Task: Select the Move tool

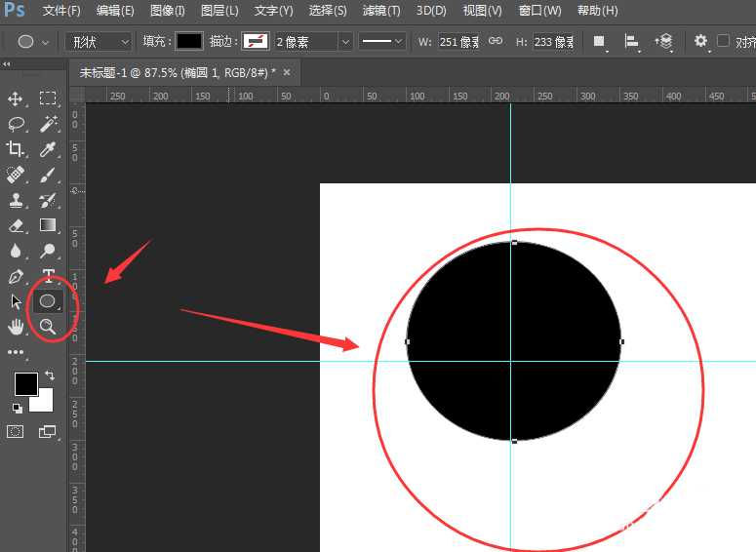Action: click(16, 99)
